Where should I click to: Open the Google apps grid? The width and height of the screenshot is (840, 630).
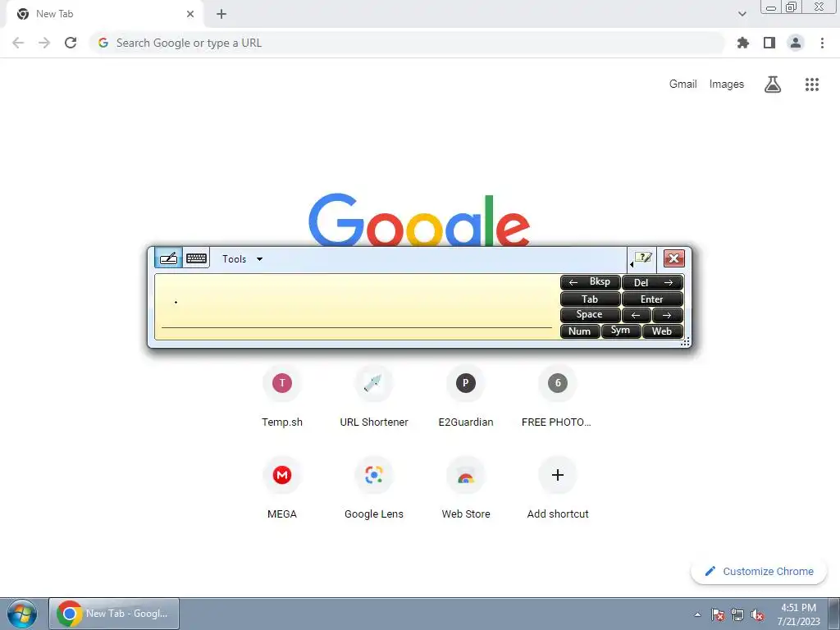click(812, 84)
